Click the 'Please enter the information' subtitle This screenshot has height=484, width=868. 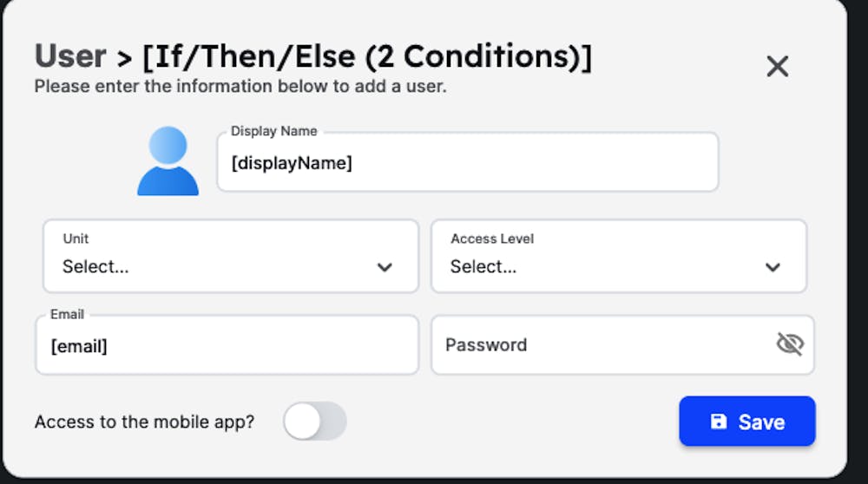point(240,86)
